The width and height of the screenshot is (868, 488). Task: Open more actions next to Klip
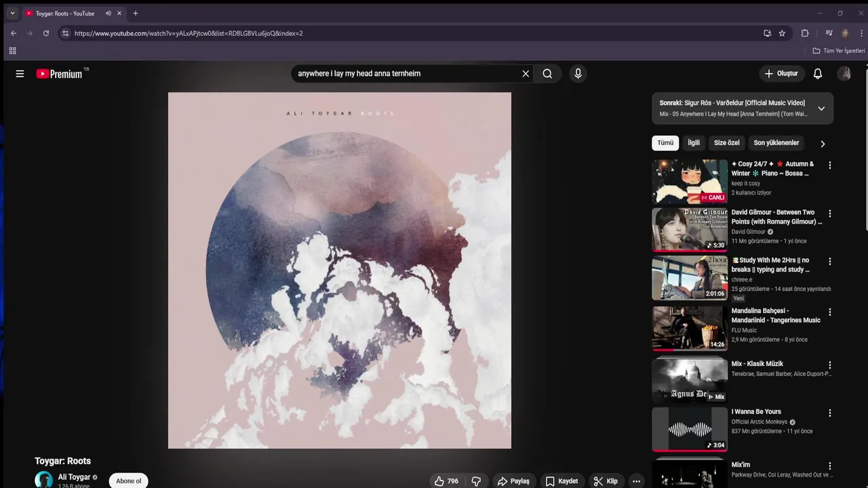[636, 481]
